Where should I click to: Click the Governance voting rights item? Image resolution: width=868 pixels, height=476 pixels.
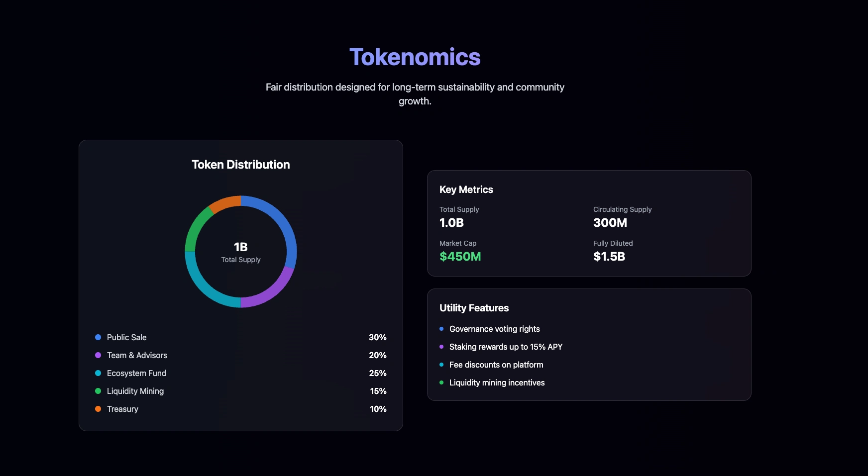click(x=494, y=329)
